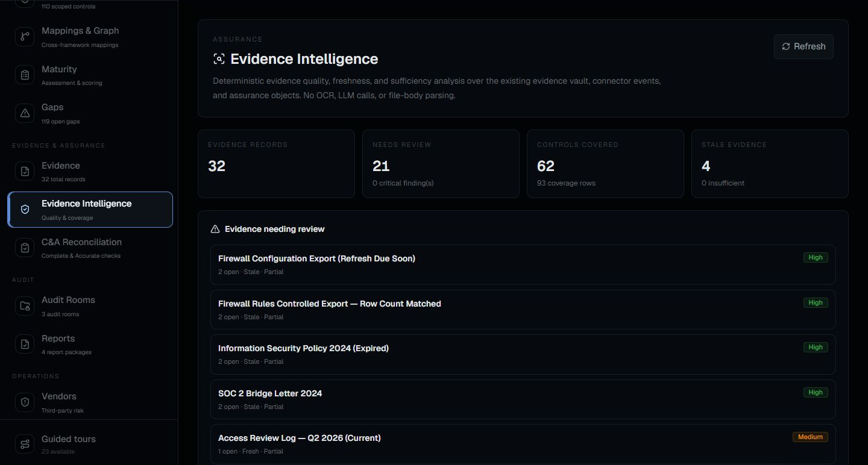The width and height of the screenshot is (868, 465).
Task: Open Firewall Rules Controlled Export row
Action: (523, 310)
